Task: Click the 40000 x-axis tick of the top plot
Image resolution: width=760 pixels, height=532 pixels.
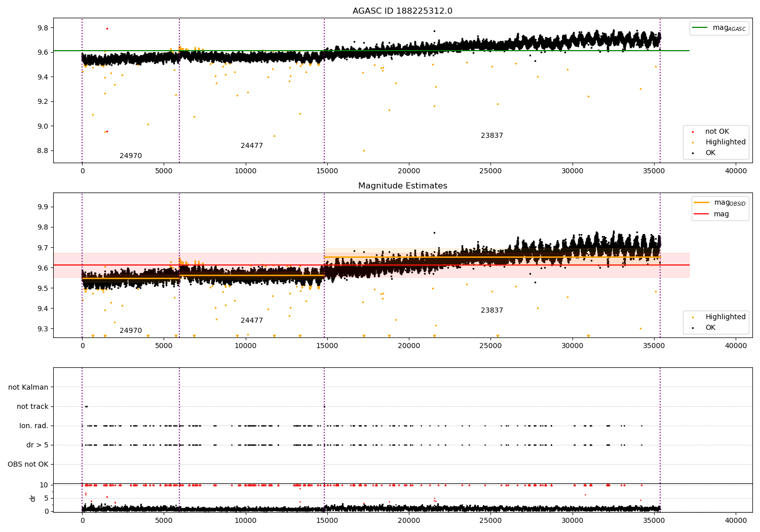Action: pos(736,171)
